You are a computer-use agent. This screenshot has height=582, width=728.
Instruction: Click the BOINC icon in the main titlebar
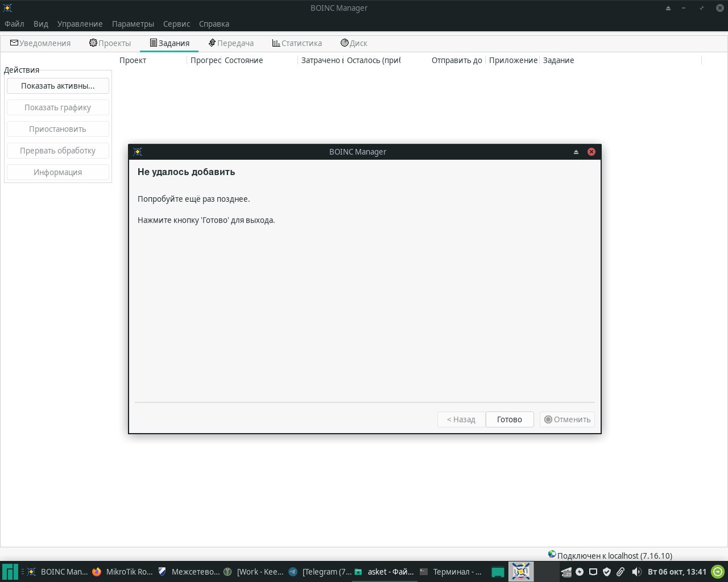click(7, 8)
